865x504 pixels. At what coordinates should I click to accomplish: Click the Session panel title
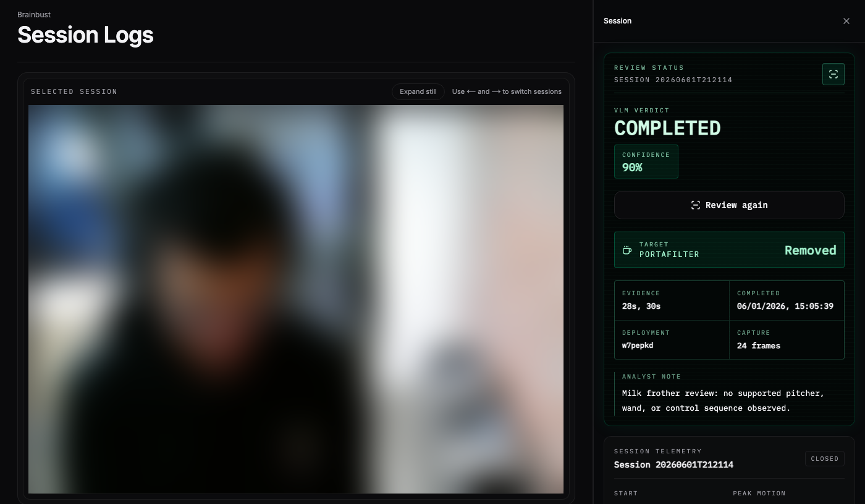(x=617, y=21)
